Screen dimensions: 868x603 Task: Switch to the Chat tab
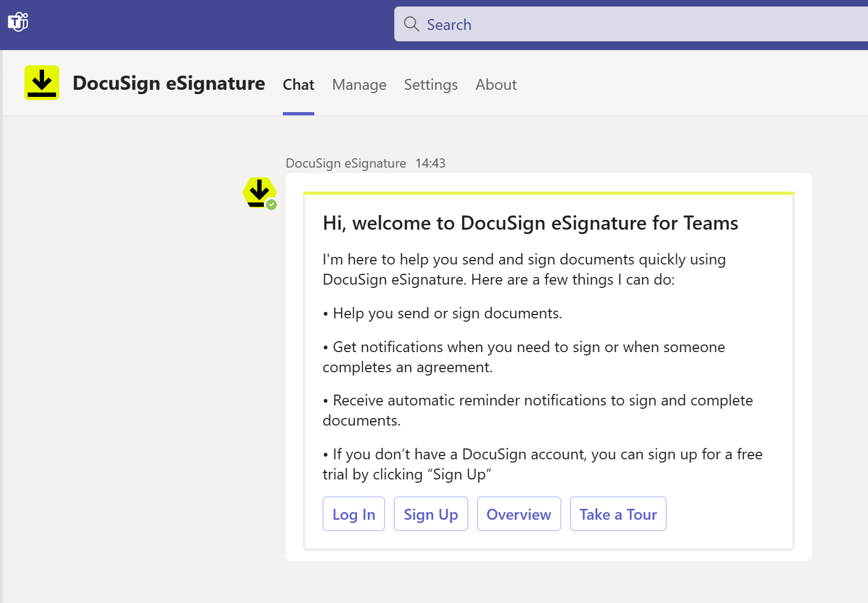point(299,85)
